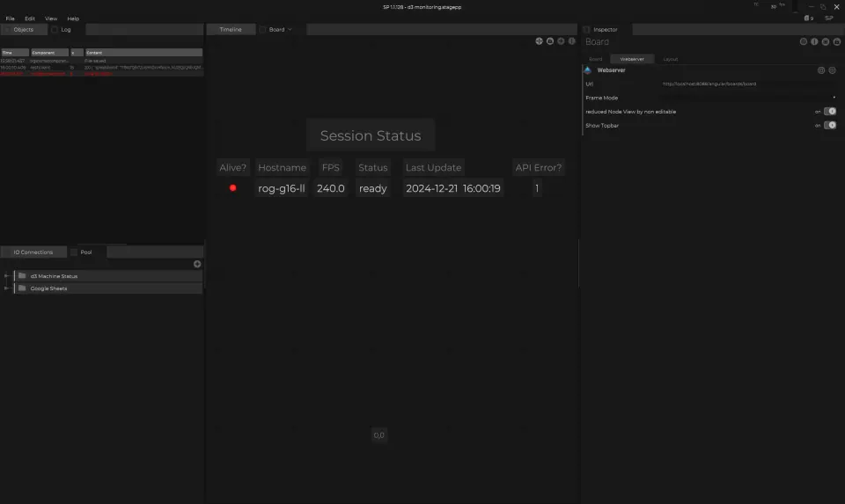This screenshot has width=845, height=504.
Task: Click the Webserver section first circular icon
Action: 821,70
